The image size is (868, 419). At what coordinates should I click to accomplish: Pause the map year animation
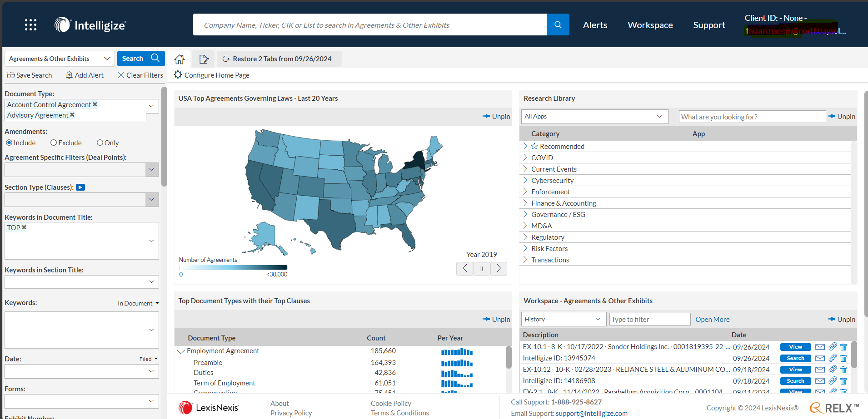[x=481, y=269]
